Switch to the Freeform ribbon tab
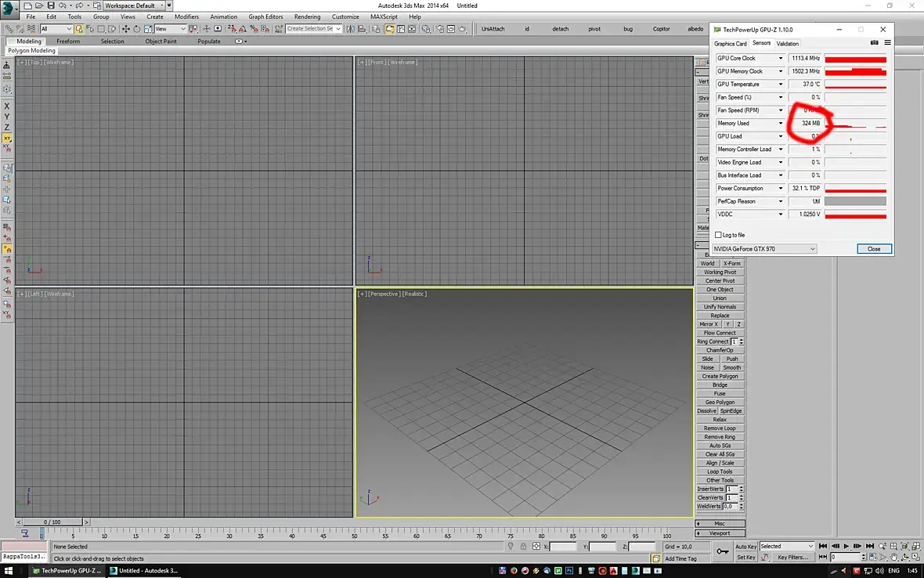This screenshot has height=578, width=924. [68, 42]
